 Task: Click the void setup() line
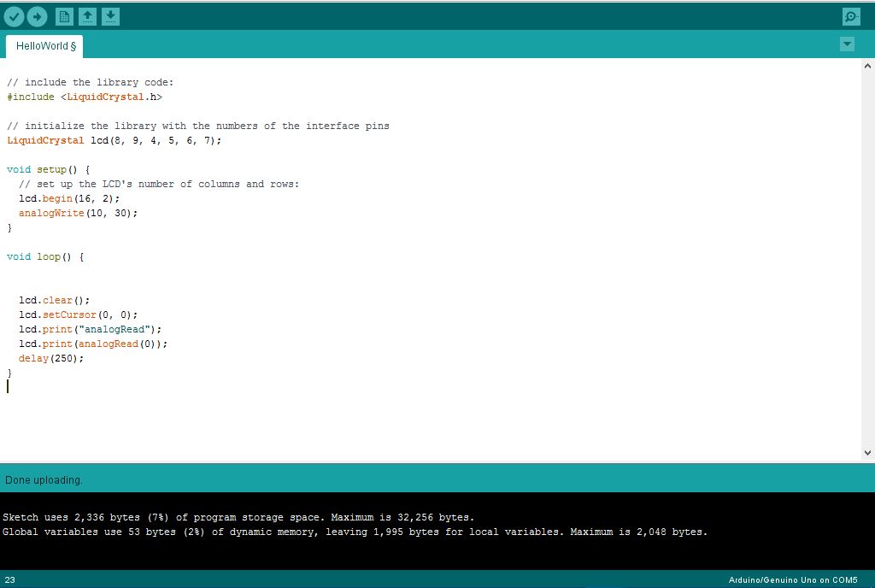48,169
